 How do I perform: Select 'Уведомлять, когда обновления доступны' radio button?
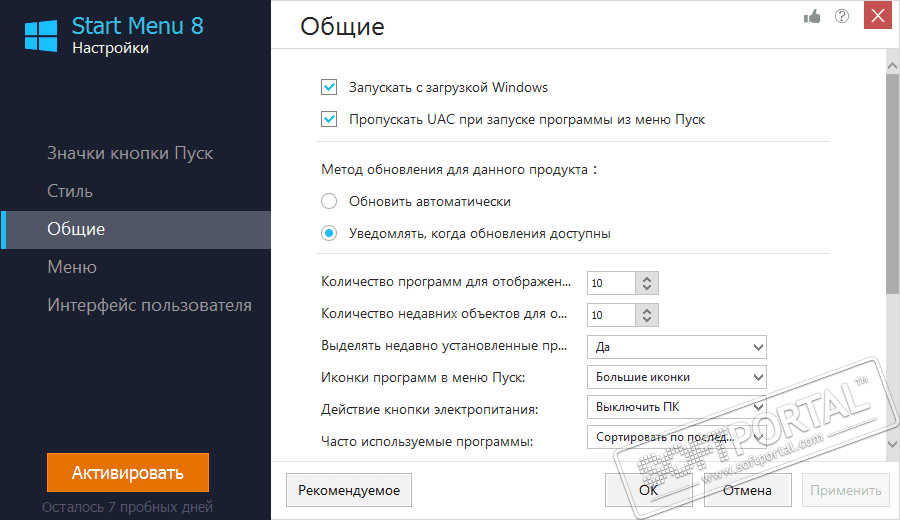(329, 234)
